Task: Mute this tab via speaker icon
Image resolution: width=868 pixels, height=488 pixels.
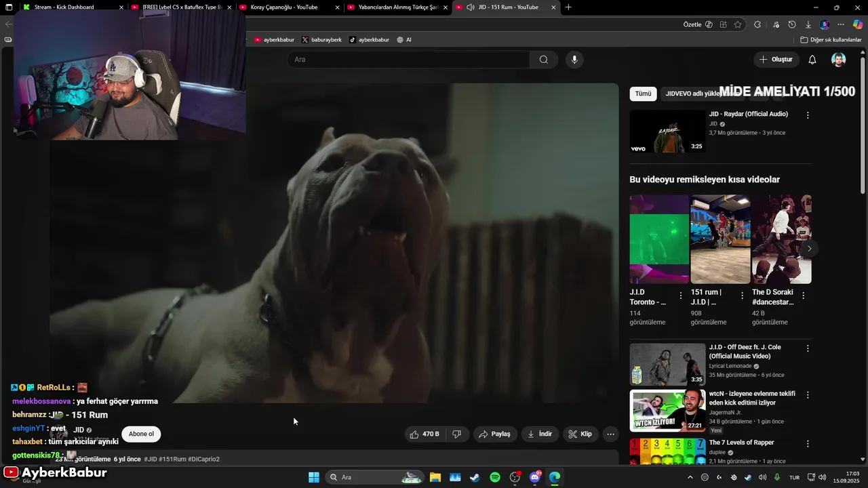Action: (x=471, y=7)
